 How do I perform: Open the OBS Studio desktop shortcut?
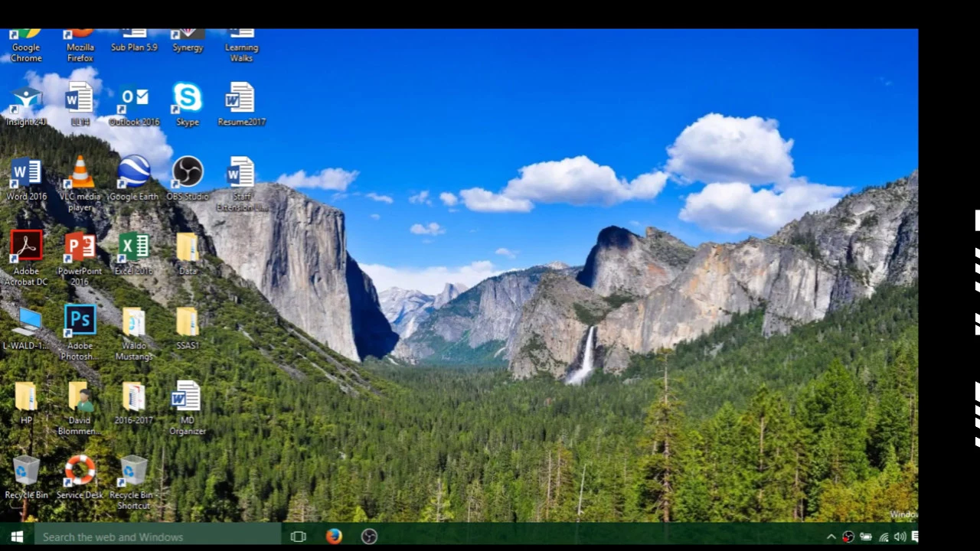[188, 179]
